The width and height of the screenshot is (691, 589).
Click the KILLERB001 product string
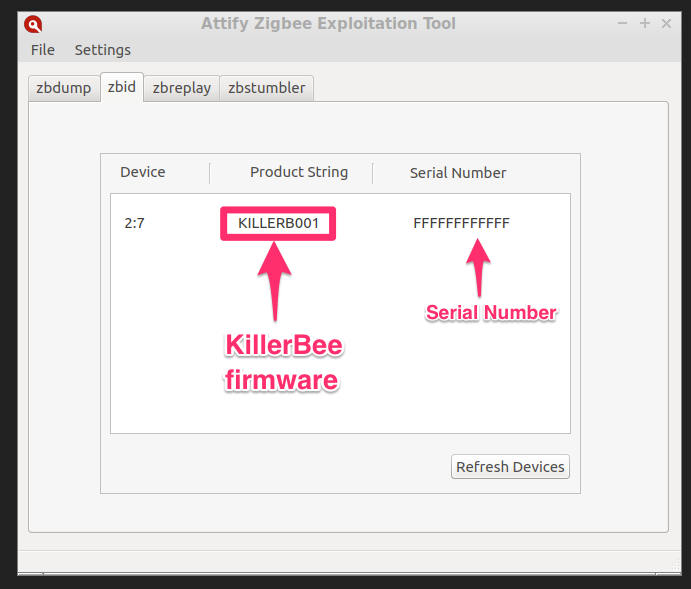(x=278, y=223)
